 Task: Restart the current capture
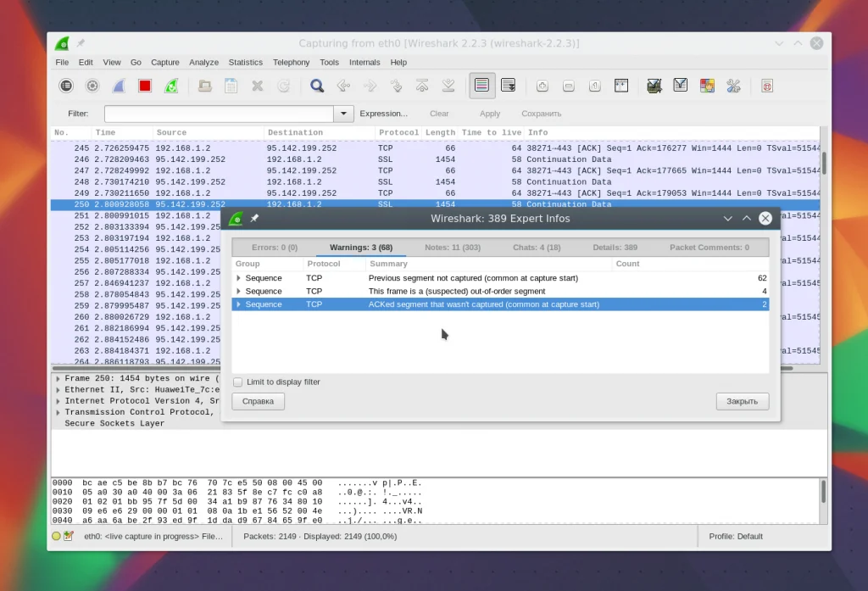pyautogui.click(x=171, y=86)
